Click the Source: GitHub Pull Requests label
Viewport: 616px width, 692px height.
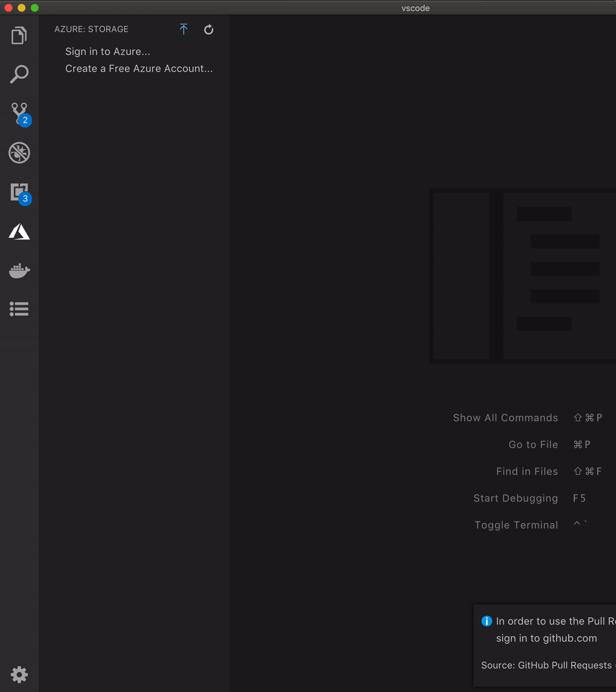[x=546, y=665]
